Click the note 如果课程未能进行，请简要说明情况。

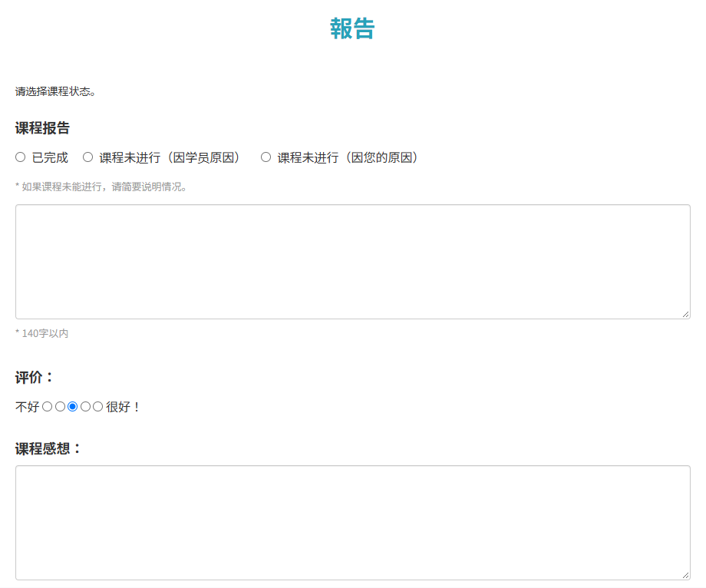[x=101, y=187]
